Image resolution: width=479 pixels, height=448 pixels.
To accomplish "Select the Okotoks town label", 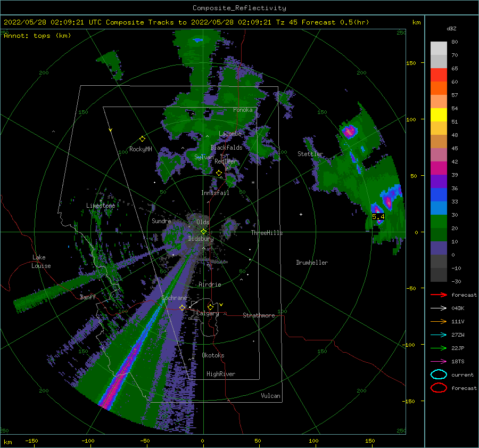I will 213,355.
